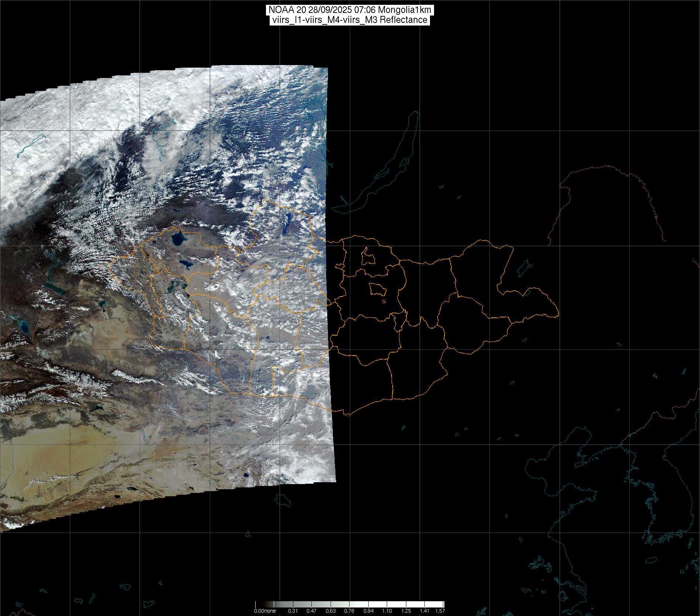Click the "0.47" scale label

tap(312, 611)
